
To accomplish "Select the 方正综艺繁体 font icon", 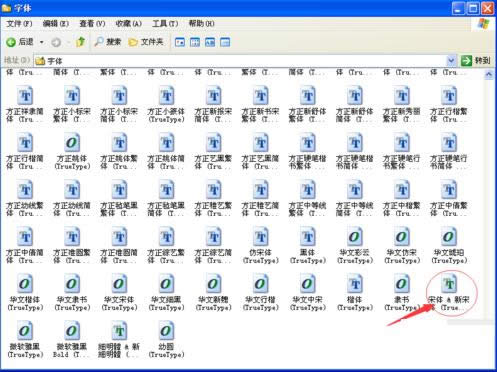I will point(166,237).
